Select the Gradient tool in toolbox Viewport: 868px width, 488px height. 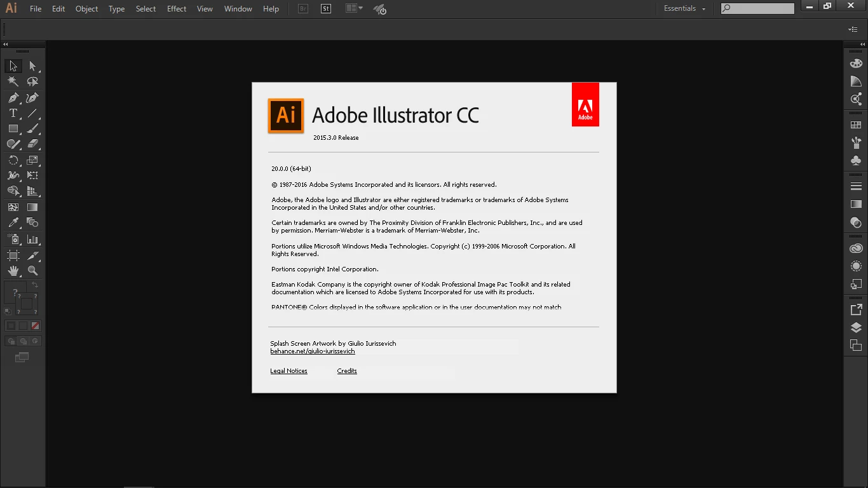click(32, 207)
